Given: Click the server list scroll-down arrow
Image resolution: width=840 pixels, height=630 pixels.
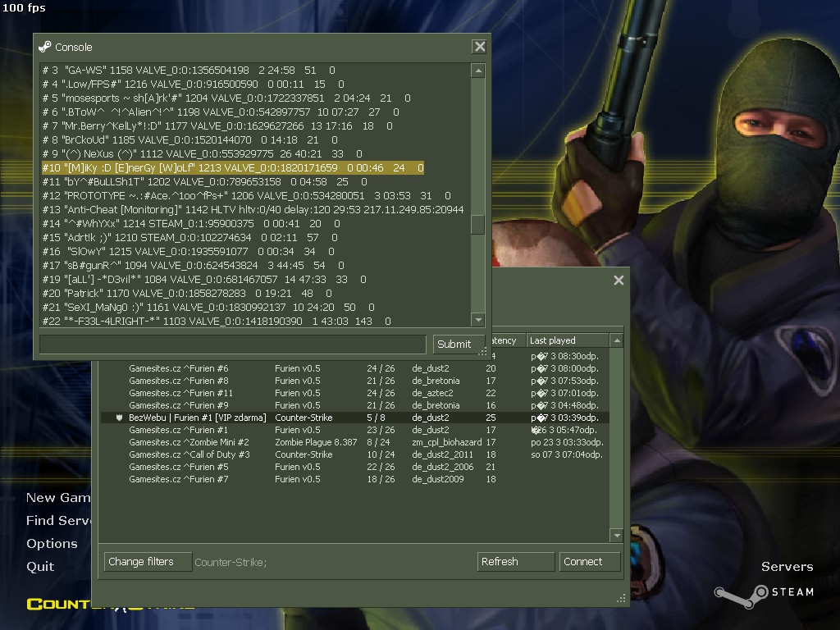Looking at the screenshot, I should pyautogui.click(x=617, y=536).
